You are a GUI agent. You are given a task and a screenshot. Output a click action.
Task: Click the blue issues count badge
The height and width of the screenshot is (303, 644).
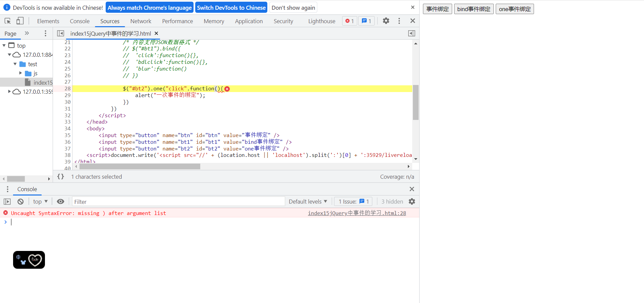(x=366, y=21)
